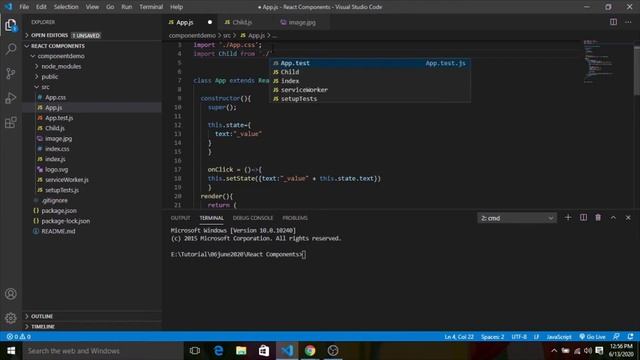The width and height of the screenshot is (640, 360).
Task: Split the terminal pane
Action: (583, 218)
